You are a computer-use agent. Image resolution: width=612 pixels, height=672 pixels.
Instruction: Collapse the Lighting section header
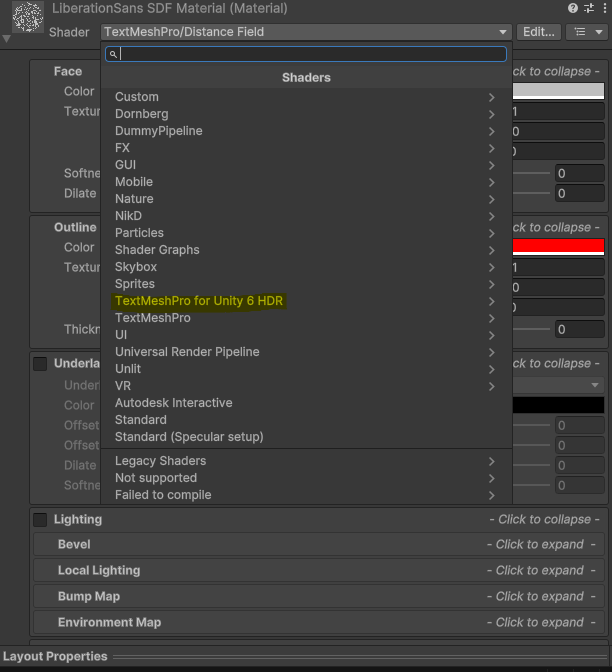(x=319, y=520)
